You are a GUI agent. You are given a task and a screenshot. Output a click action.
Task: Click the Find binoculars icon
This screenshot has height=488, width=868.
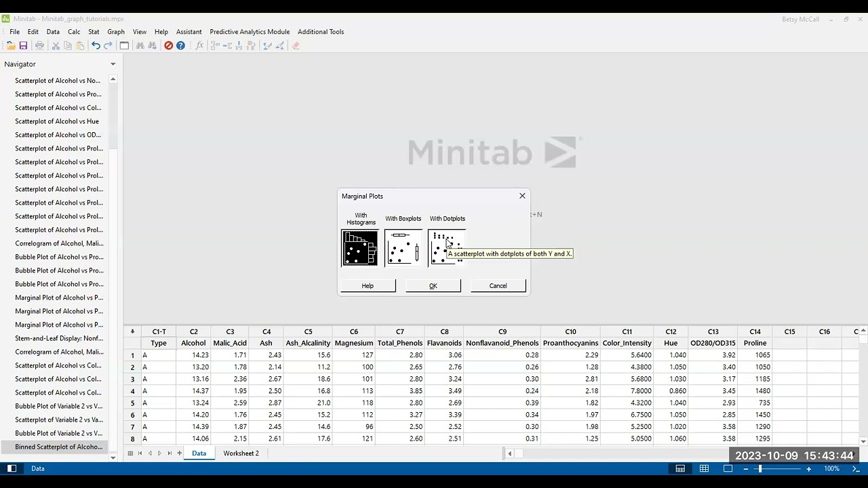[140, 45]
